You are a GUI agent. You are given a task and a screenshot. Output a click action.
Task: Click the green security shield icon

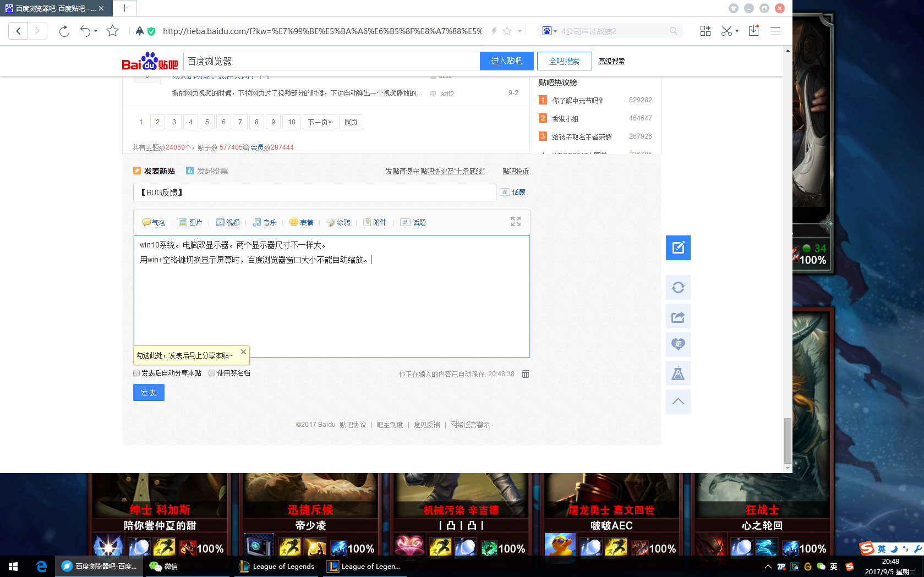[151, 31]
